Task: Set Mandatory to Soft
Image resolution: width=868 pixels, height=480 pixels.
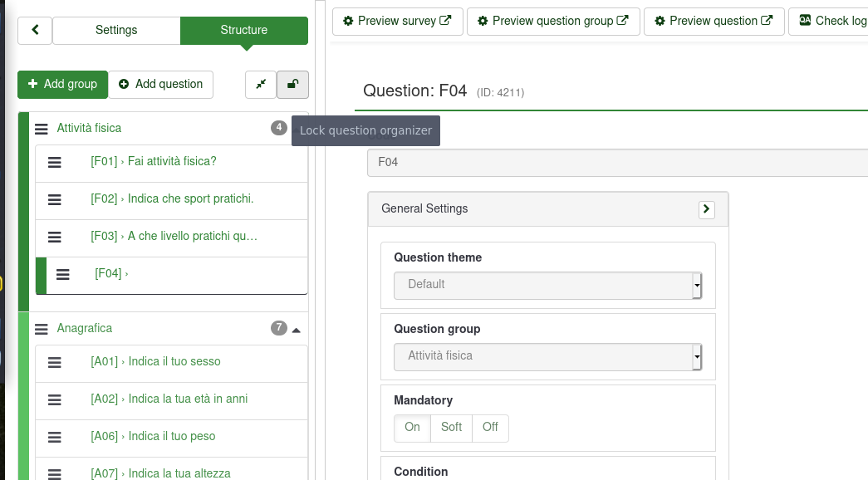Action: click(451, 428)
